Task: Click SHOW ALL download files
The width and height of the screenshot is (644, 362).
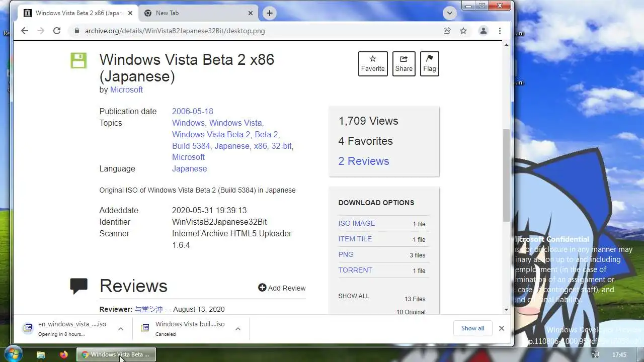Action: click(x=354, y=296)
